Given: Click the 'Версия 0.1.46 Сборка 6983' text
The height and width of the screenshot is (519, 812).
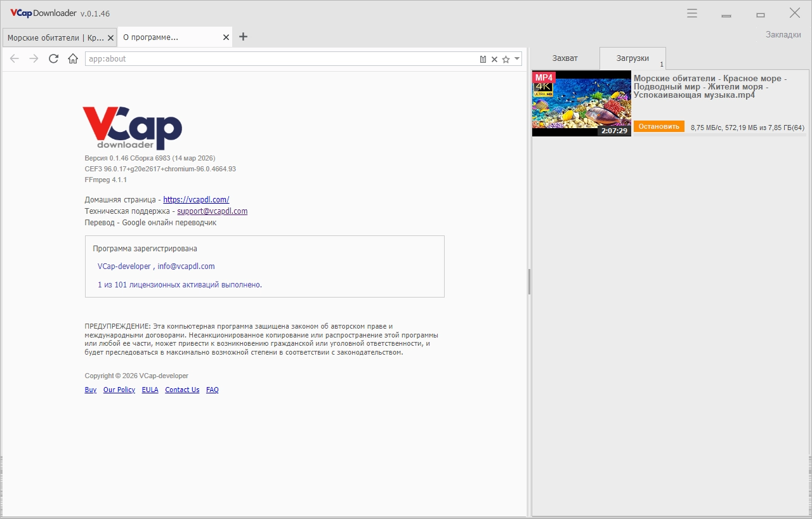Looking at the screenshot, I should coord(150,158).
